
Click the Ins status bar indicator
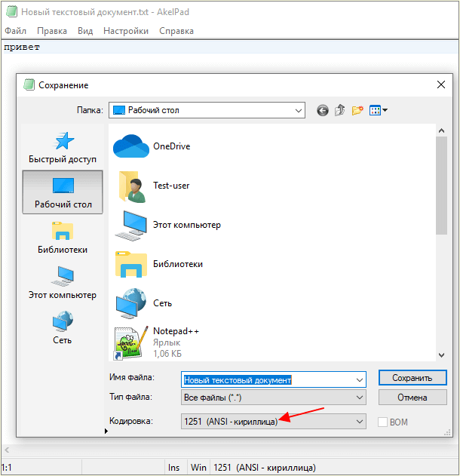point(174,468)
